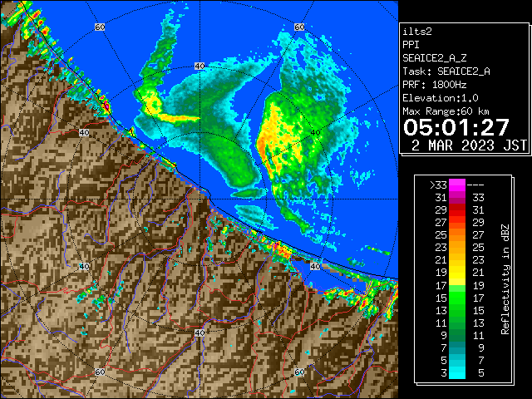
Task: Select the PPI scan type label
Action: 411,45
